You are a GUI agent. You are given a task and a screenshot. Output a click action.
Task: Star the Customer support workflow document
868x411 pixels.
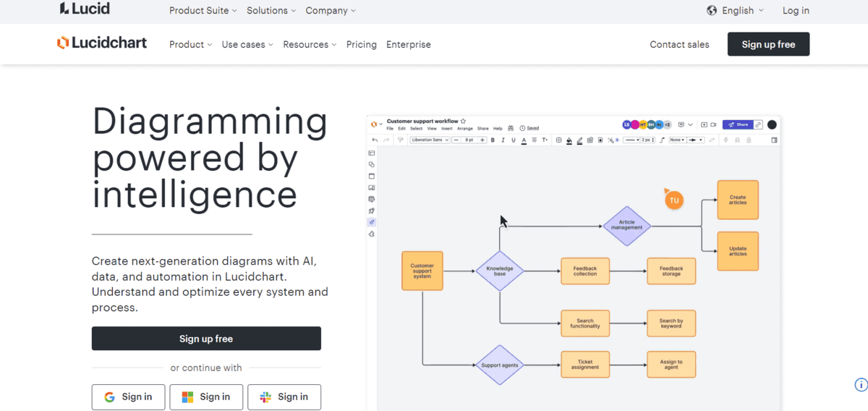[x=463, y=121]
